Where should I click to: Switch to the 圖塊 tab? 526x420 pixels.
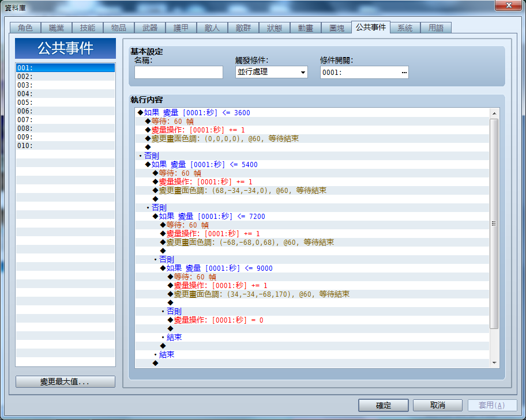point(337,28)
